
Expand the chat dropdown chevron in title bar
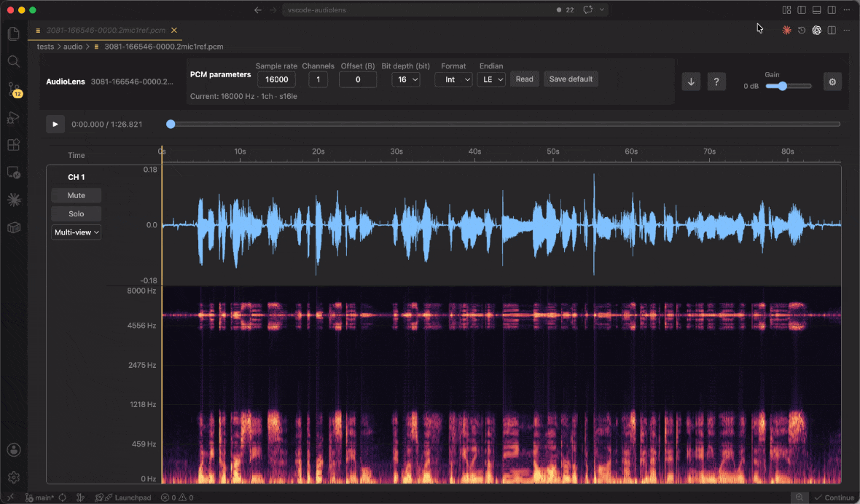click(x=602, y=10)
